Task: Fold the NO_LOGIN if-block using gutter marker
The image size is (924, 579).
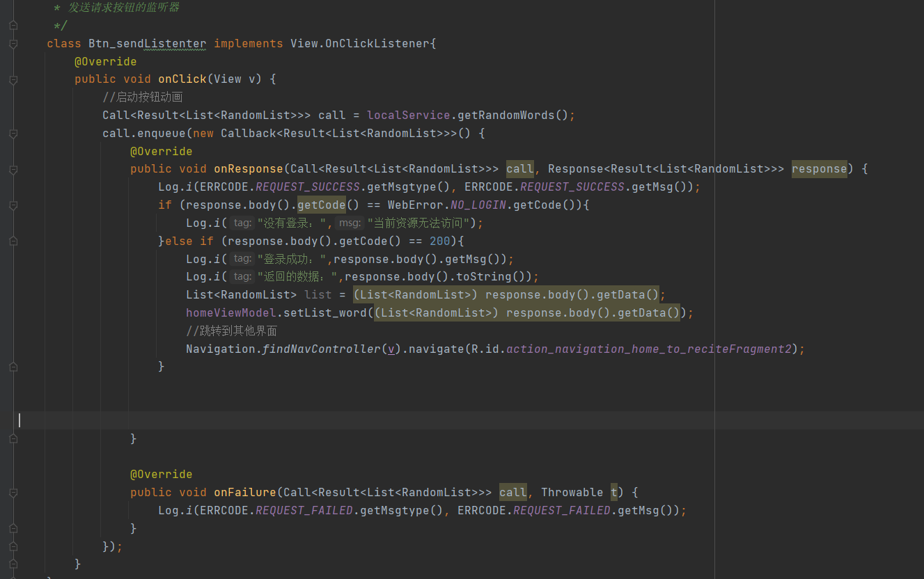Action: pyautogui.click(x=13, y=205)
